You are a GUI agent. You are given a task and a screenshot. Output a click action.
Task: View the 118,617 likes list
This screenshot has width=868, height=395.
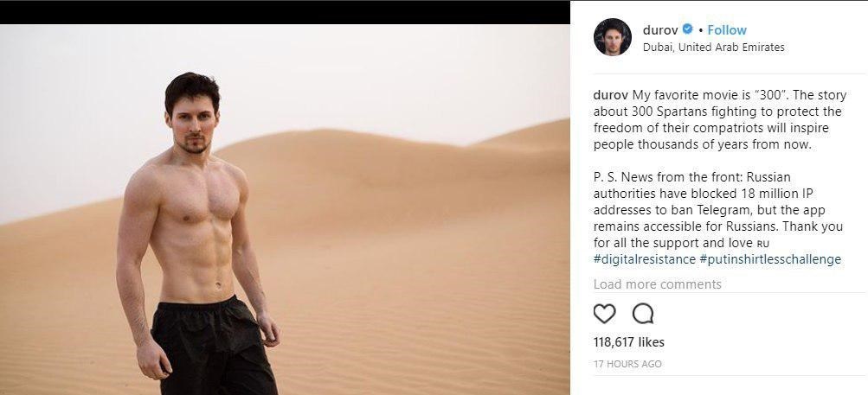click(x=629, y=342)
